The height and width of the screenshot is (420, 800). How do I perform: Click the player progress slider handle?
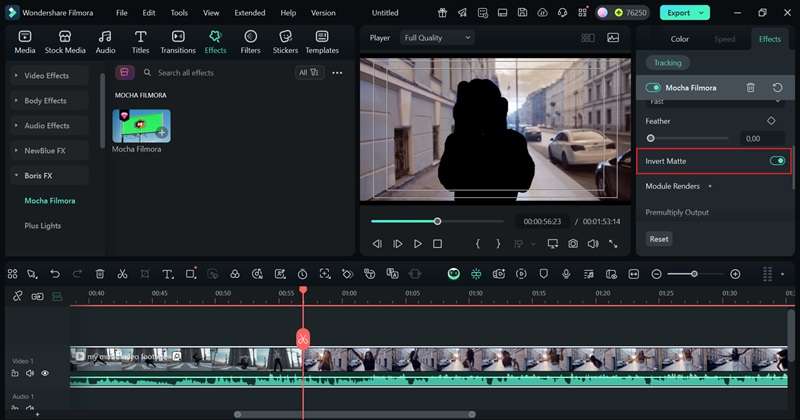click(x=437, y=221)
